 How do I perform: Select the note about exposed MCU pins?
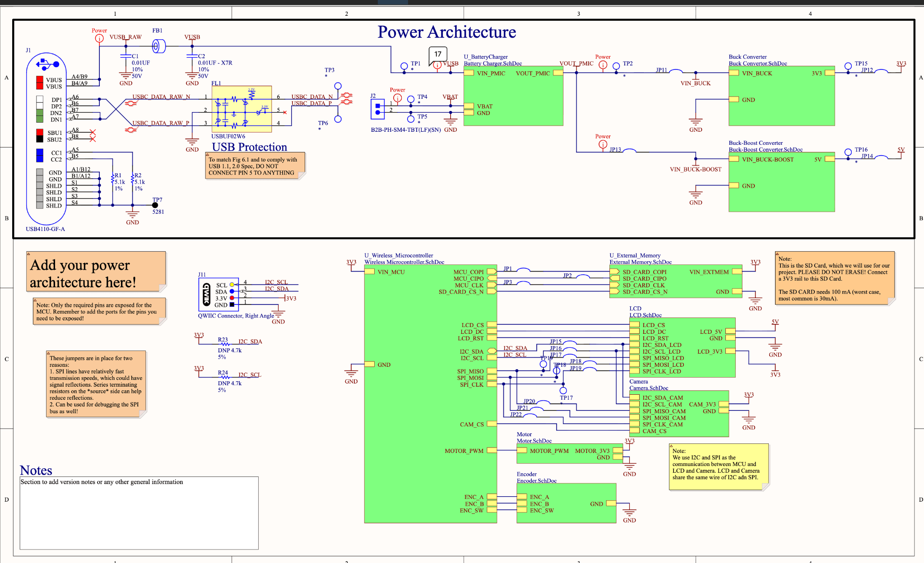tap(99, 311)
